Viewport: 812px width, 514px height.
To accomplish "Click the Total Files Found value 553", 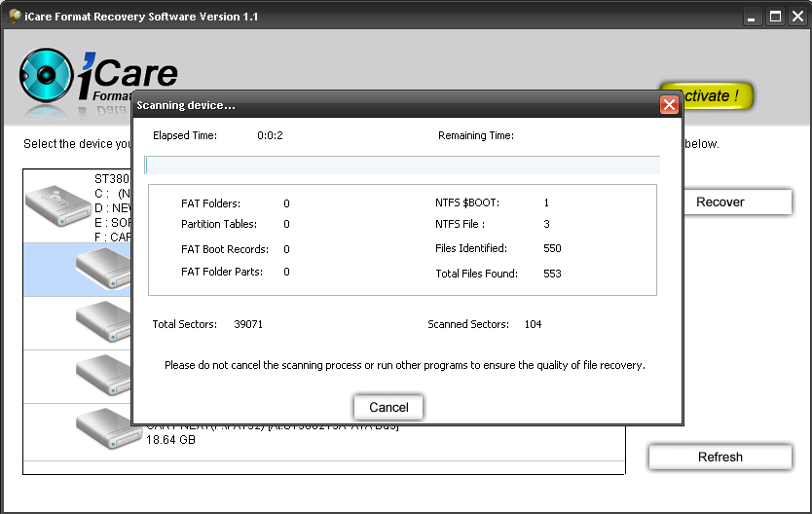I will coord(552,274).
